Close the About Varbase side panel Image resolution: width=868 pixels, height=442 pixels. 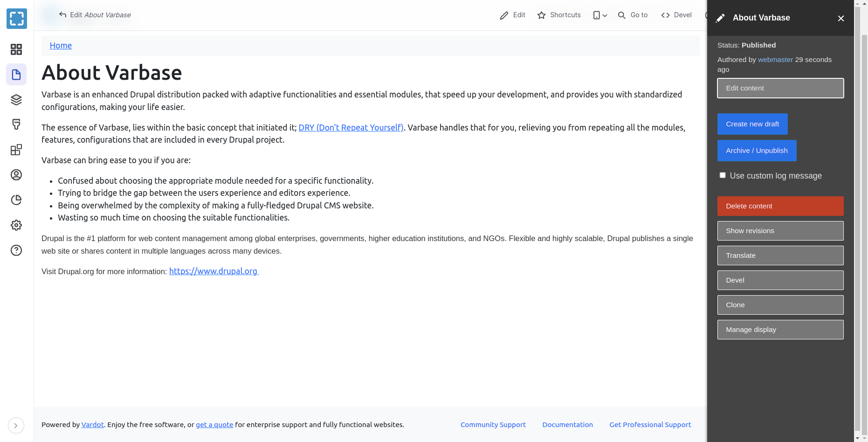[x=840, y=19]
